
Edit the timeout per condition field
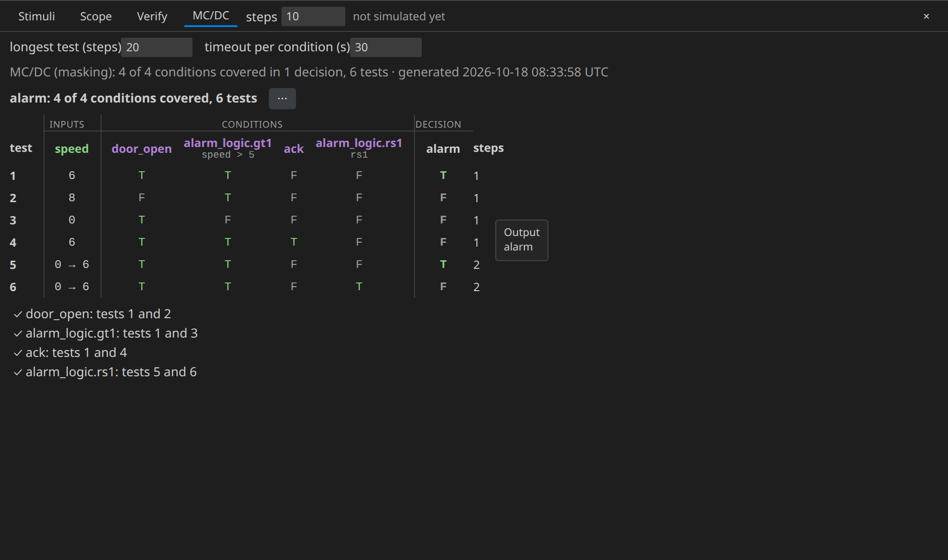(x=385, y=47)
